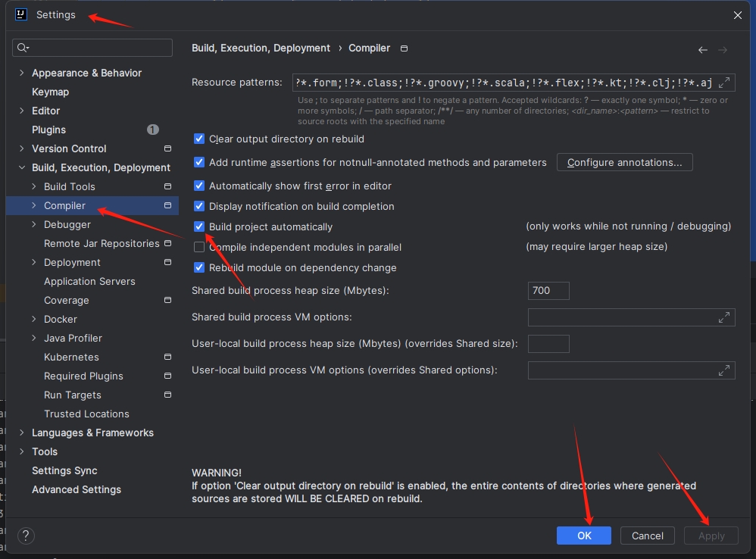
Task: Open the Resource patterns expanded editor icon
Action: tap(725, 82)
